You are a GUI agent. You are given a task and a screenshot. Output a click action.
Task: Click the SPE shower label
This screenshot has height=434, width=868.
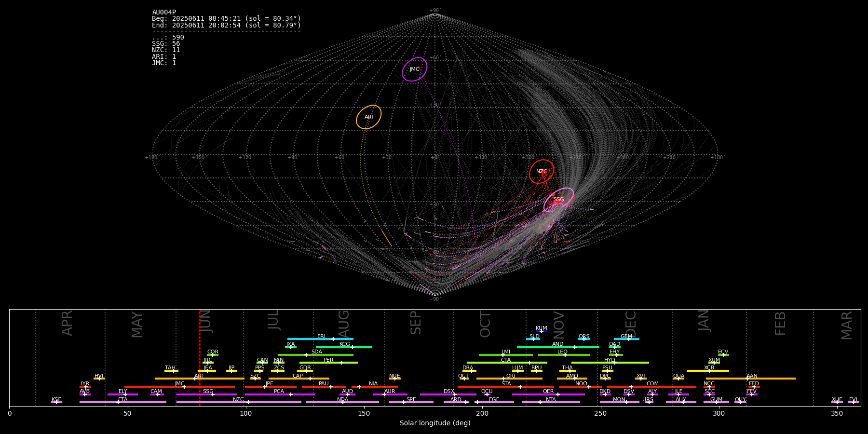coord(411,400)
